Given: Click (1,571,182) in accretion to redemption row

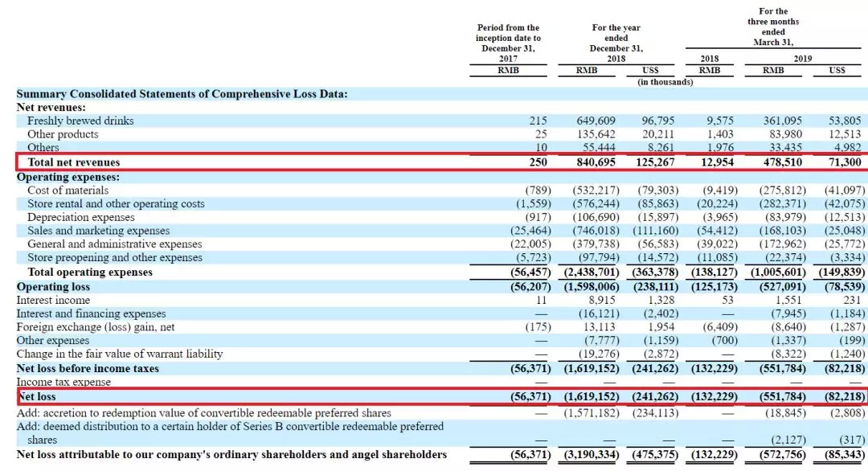Looking at the screenshot, I should click(x=592, y=413).
